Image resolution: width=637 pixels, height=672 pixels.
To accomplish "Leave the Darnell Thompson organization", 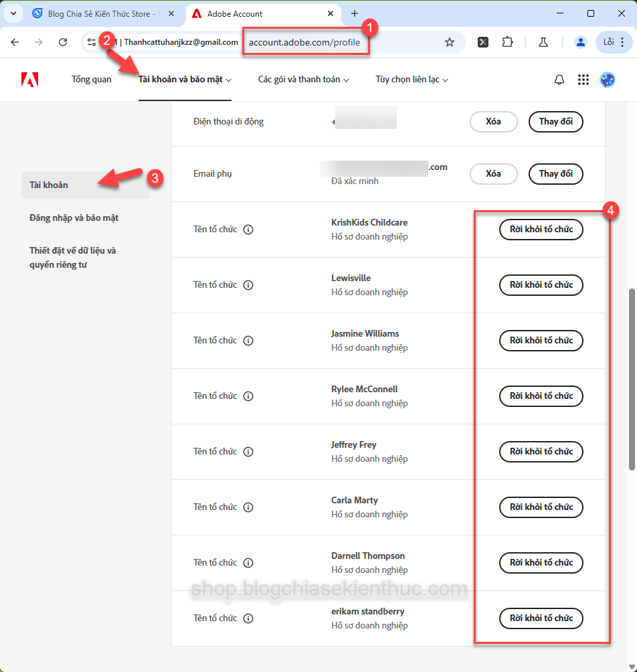I will pos(541,563).
